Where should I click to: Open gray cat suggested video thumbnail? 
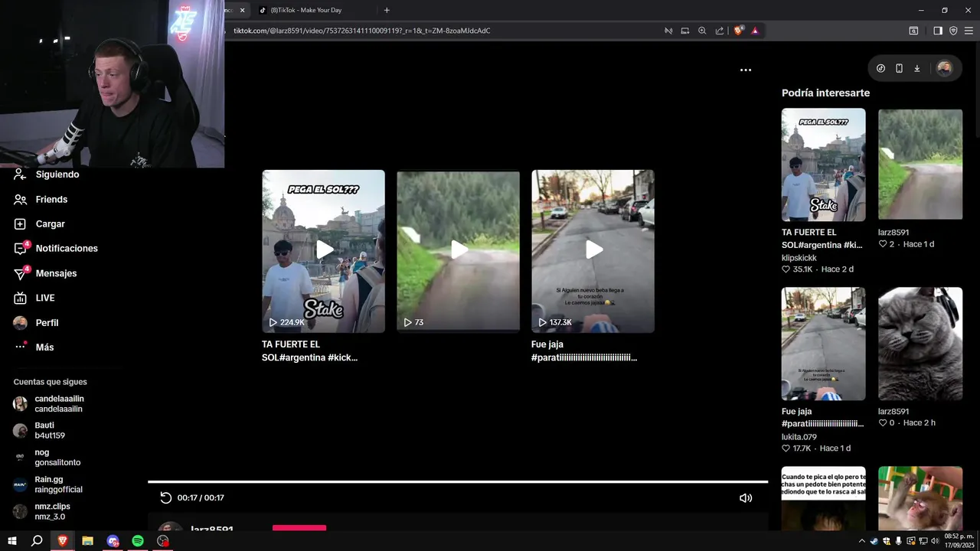pos(920,344)
